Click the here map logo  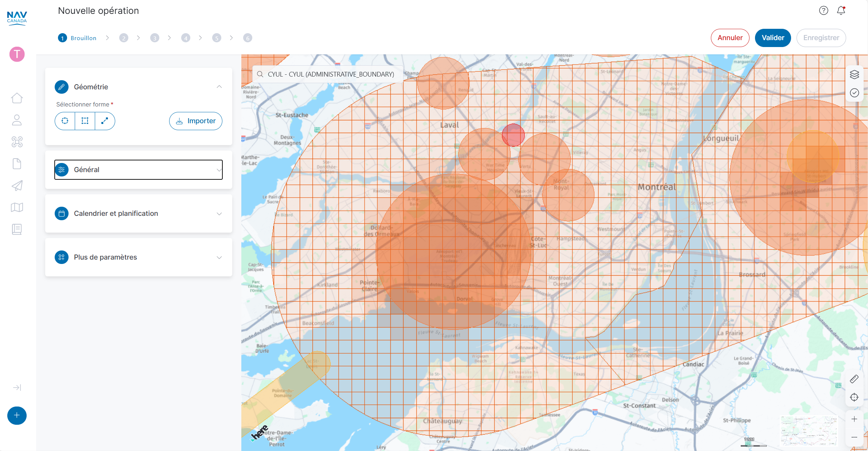[259, 433]
